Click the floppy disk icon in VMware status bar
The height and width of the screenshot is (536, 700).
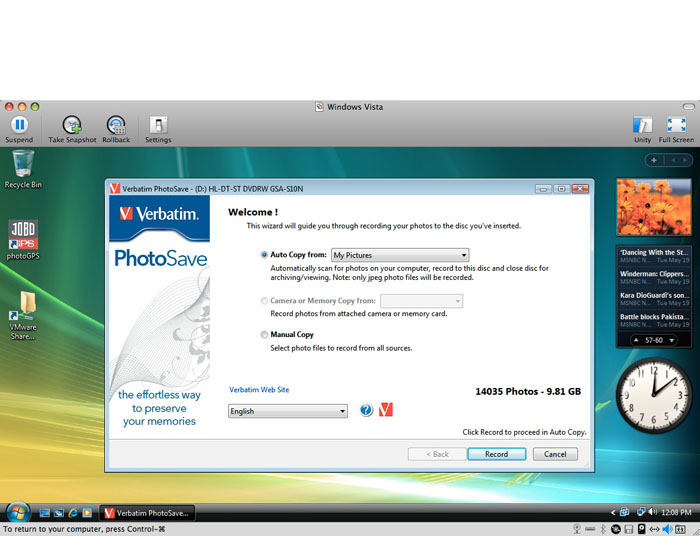629,529
